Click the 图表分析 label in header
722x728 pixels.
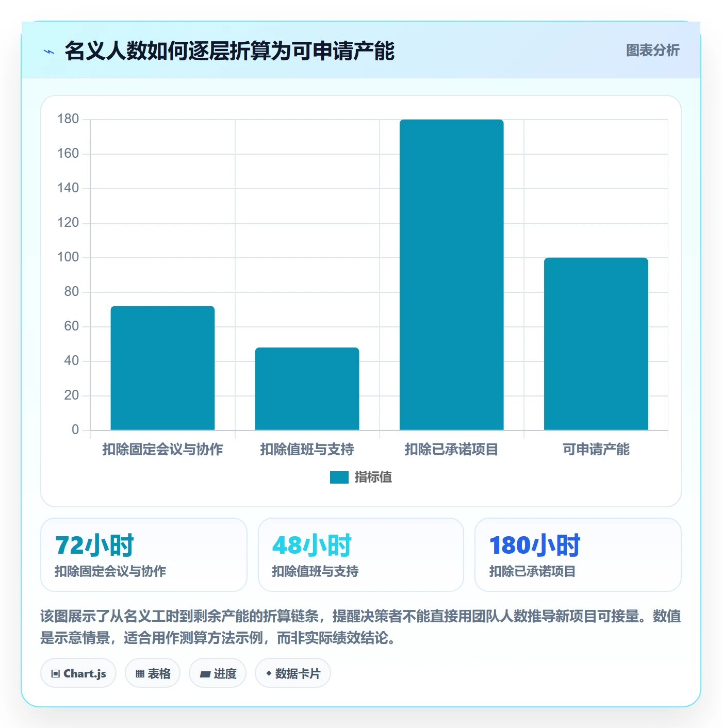[652, 51]
